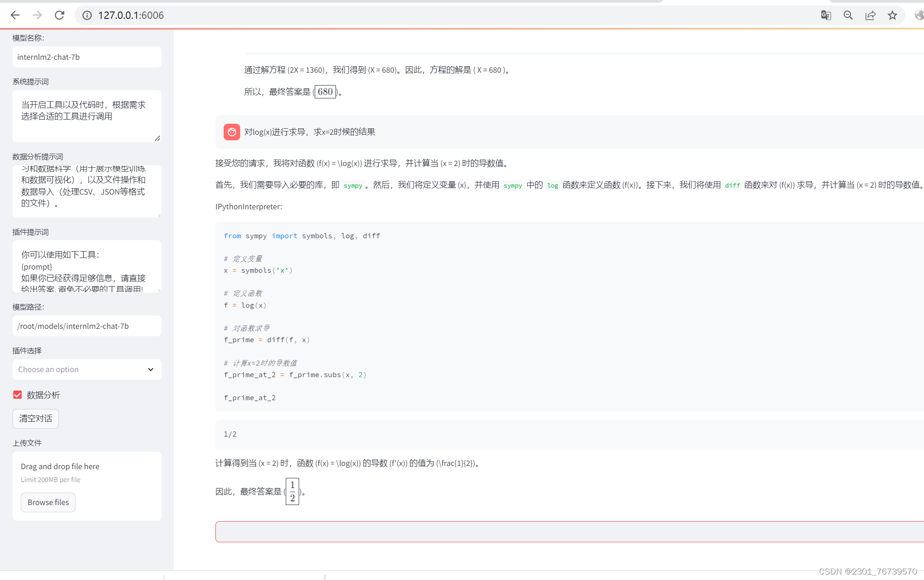Click the red user avatar icon
This screenshot has width=924, height=580.
(x=231, y=132)
